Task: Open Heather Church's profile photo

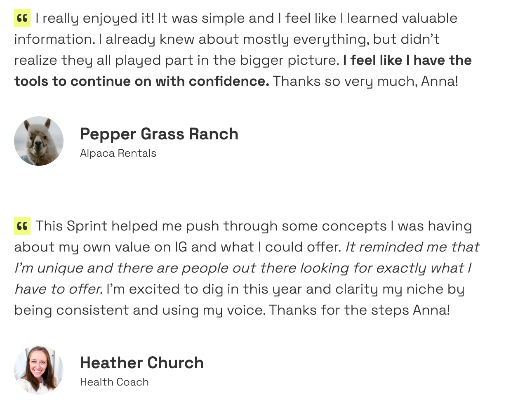Action: point(39,370)
